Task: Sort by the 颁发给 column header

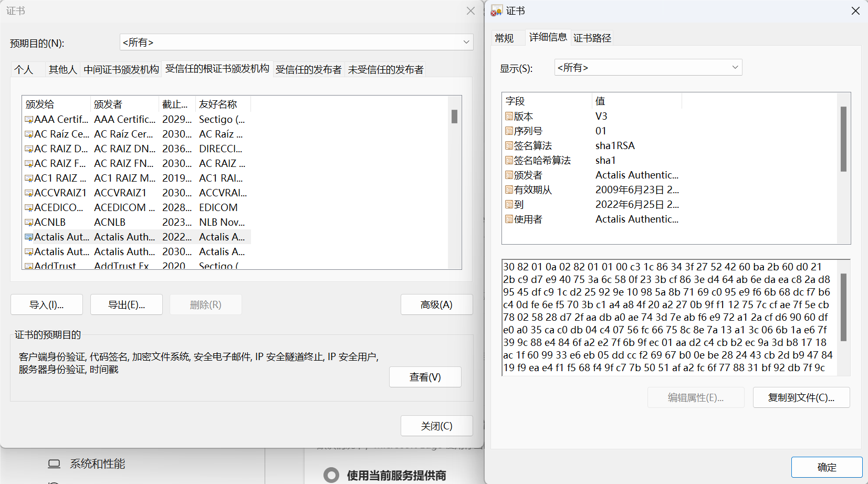Action: click(56, 104)
